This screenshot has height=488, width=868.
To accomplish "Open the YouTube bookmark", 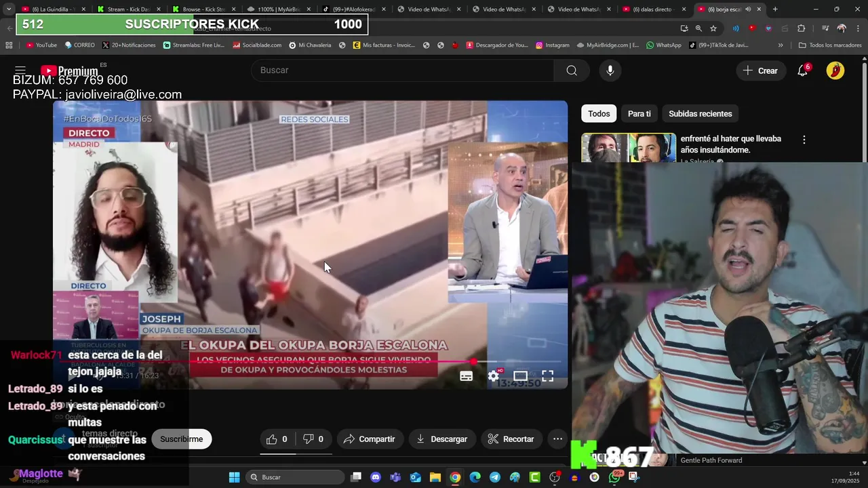I will tap(41, 45).
